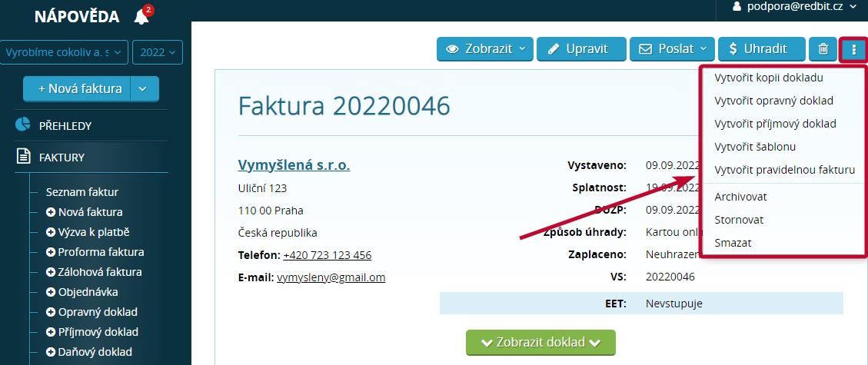Screen dimensions: 868x365
Task: Click the Upravit edit button
Action: [x=581, y=49]
